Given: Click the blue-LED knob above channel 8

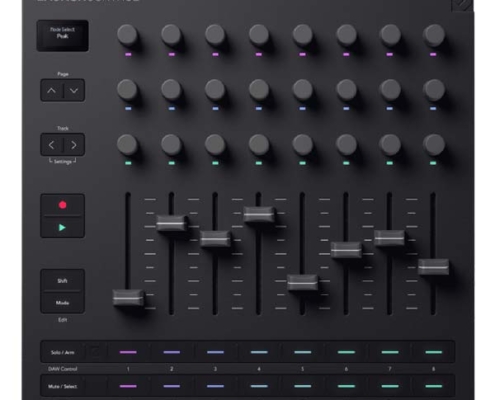Looking at the screenshot, I should tap(434, 89).
